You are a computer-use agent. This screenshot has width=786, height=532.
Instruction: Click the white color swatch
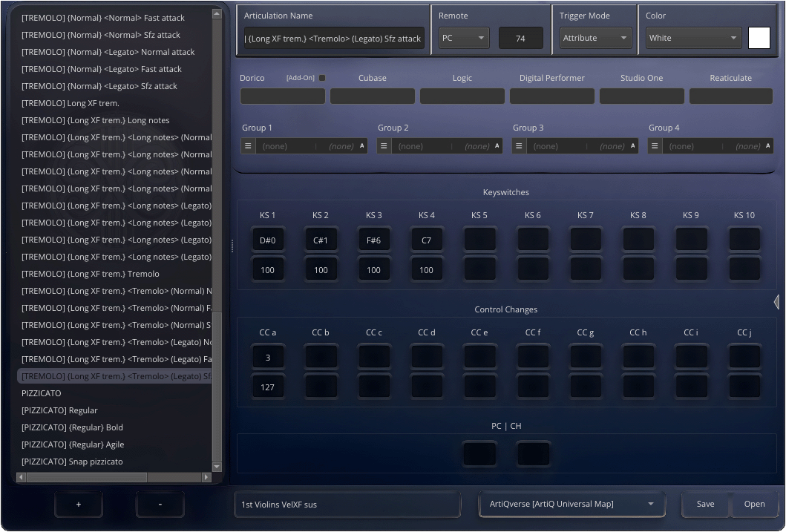point(759,37)
